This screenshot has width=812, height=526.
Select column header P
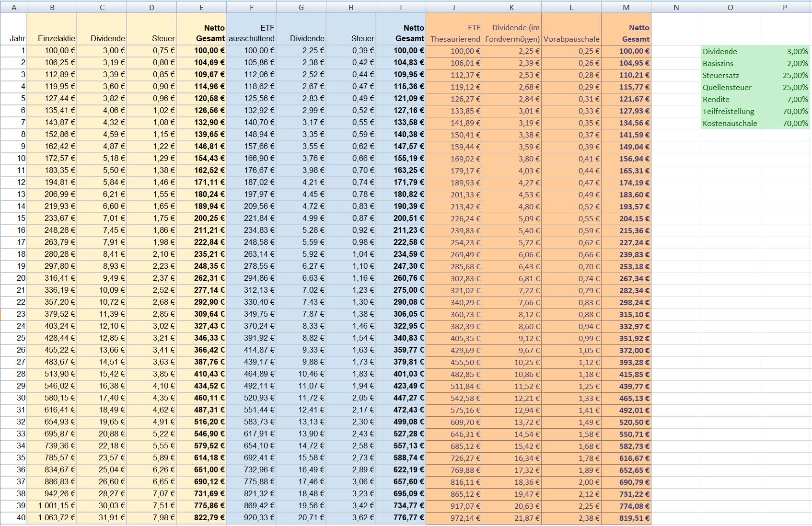coord(785,7)
